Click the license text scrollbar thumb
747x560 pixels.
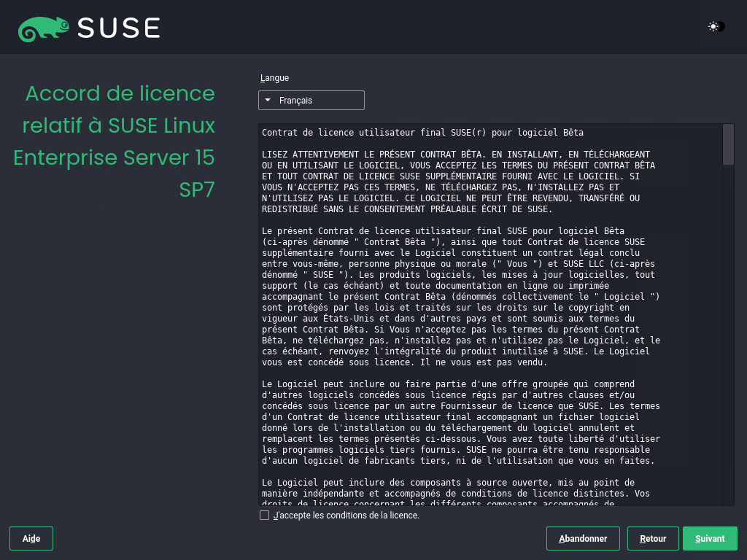[728, 144]
